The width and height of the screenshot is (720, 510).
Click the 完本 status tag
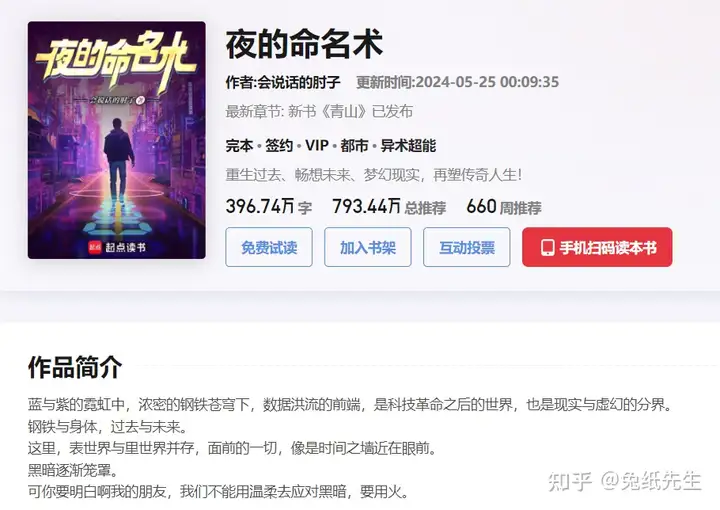click(x=239, y=146)
